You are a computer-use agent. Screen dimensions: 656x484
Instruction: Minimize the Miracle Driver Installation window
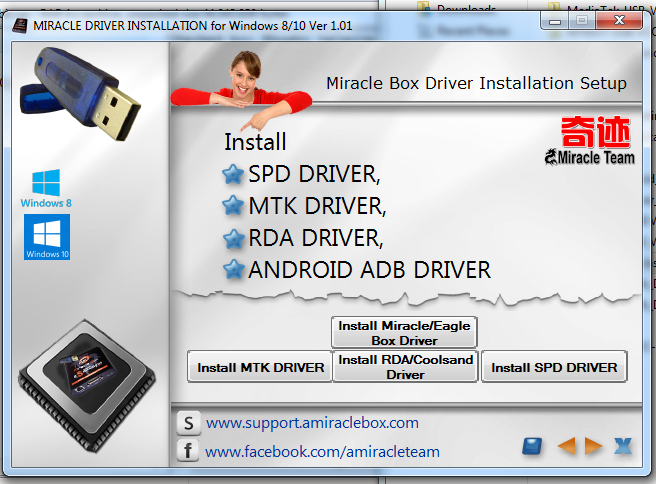[x=555, y=20]
